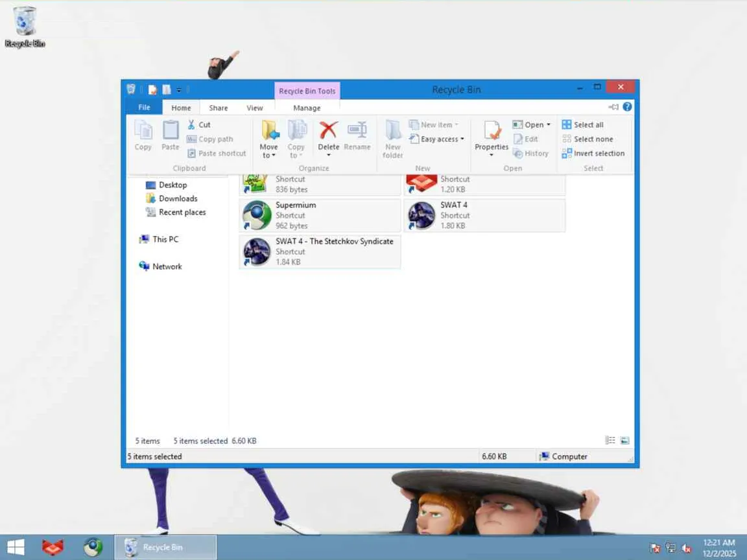Screen dimensions: 747x560
Task: Select the 1.20 KB shortcut item
Action: tap(484, 185)
